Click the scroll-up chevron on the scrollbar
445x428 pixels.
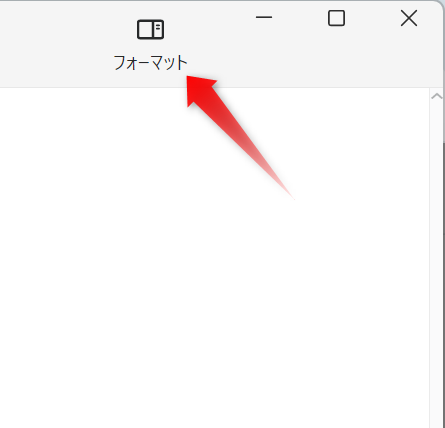click(x=437, y=97)
